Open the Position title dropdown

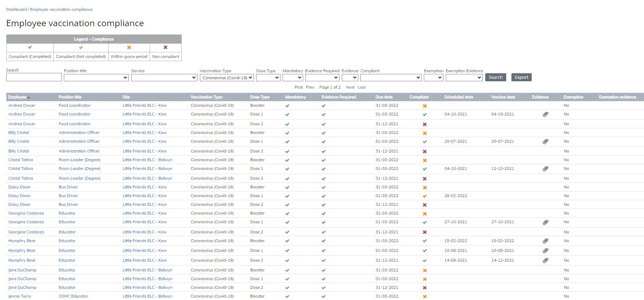coord(96,78)
